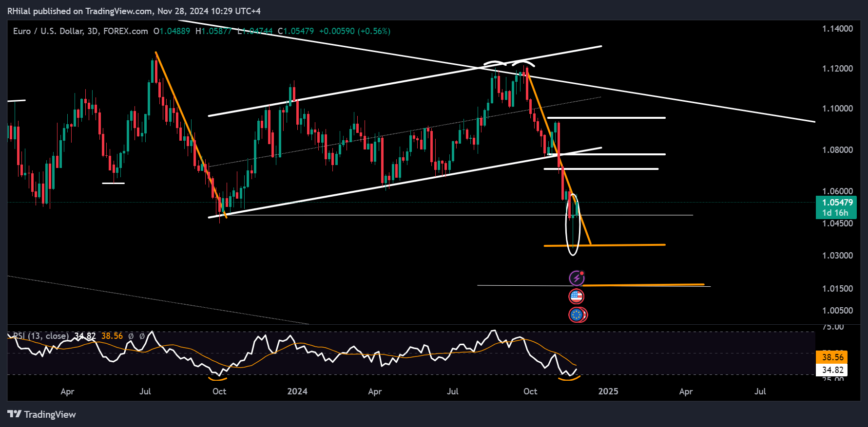Click the orange RSI value 38.56 tag
The width and height of the screenshot is (868, 427).
tap(833, 357)
